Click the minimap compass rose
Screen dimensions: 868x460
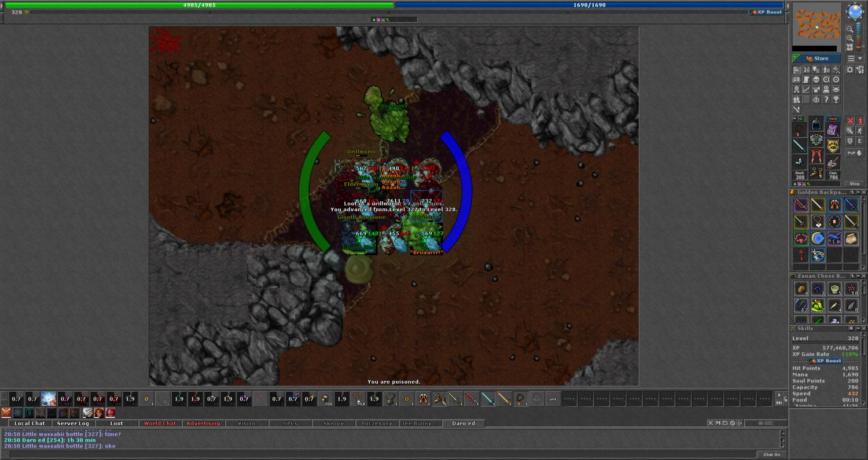[x=855, y=11]
